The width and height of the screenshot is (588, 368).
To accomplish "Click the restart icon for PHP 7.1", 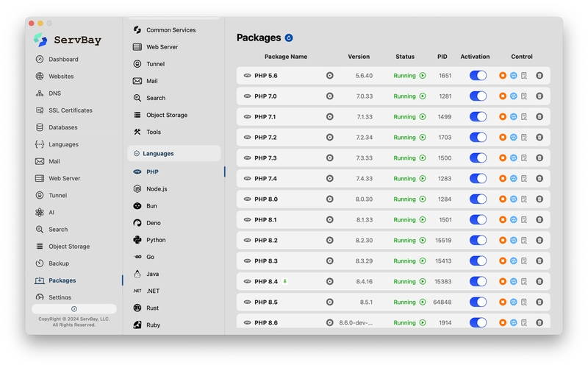I will coord(514,116).
